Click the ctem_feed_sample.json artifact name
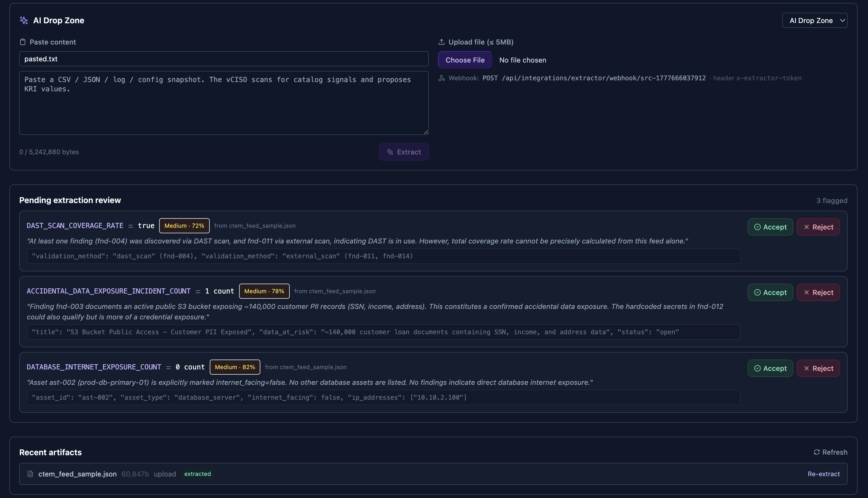 pyautogui.click(x=77, y=474)
